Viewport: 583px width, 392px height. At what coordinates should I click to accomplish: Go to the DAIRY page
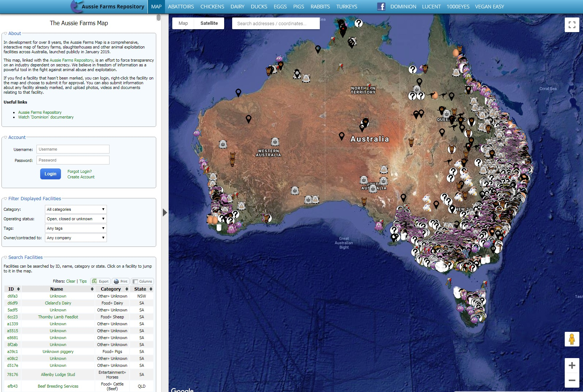[237, 7]
